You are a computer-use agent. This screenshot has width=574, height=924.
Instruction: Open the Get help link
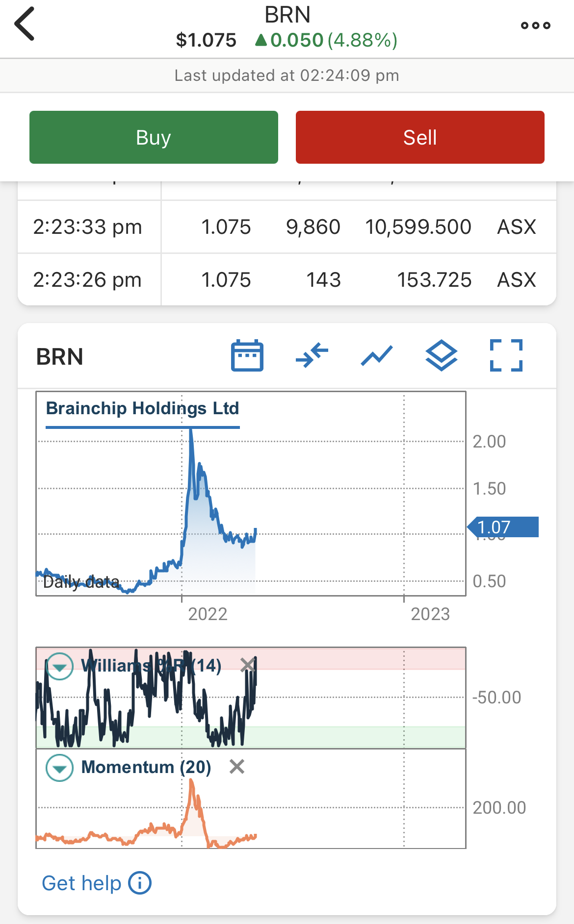[81, 883]
